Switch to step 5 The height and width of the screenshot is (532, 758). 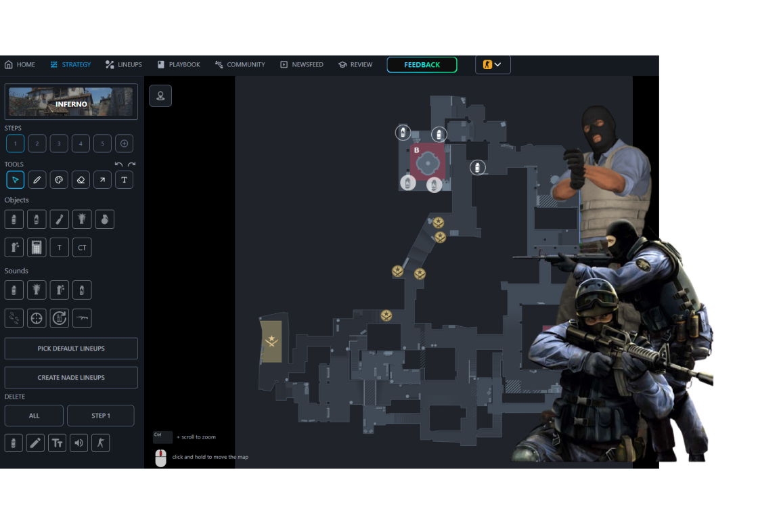(102, 143)
